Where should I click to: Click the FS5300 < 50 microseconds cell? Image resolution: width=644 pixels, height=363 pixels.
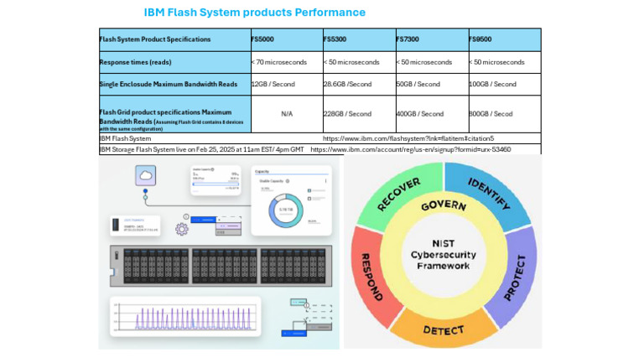[360, 62]
